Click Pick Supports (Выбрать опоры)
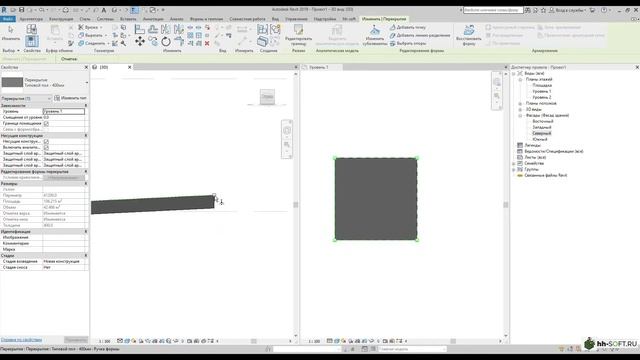Image resolution: width=640 pixels, height=360 pixels. 408,43
